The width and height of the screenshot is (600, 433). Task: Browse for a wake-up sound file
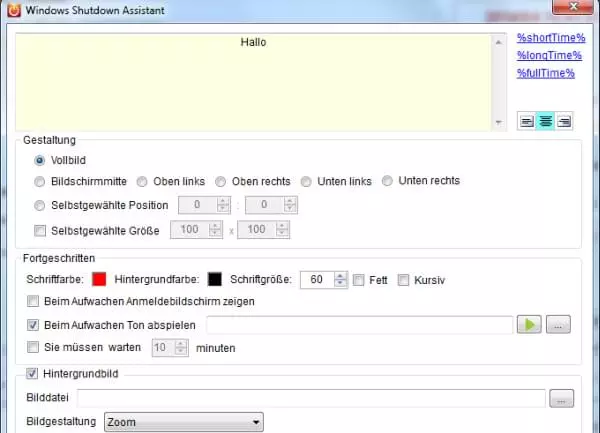pyautogui.click(x=558, y=324)
